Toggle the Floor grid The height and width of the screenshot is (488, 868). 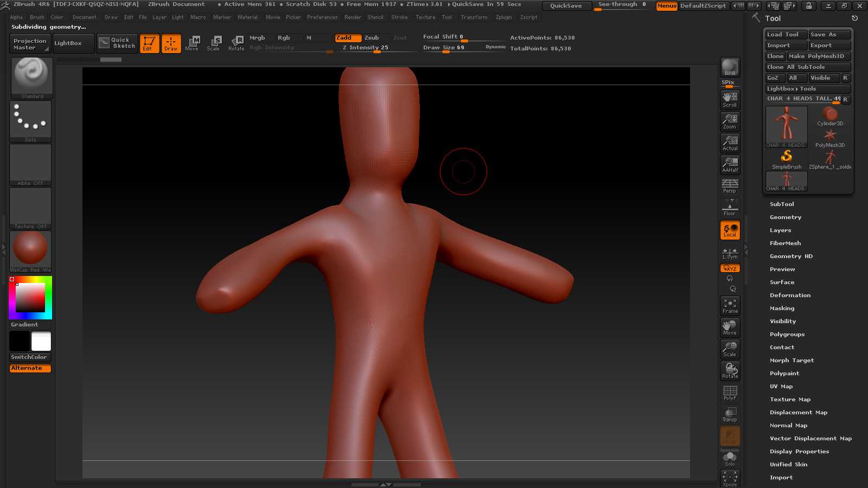730,208
